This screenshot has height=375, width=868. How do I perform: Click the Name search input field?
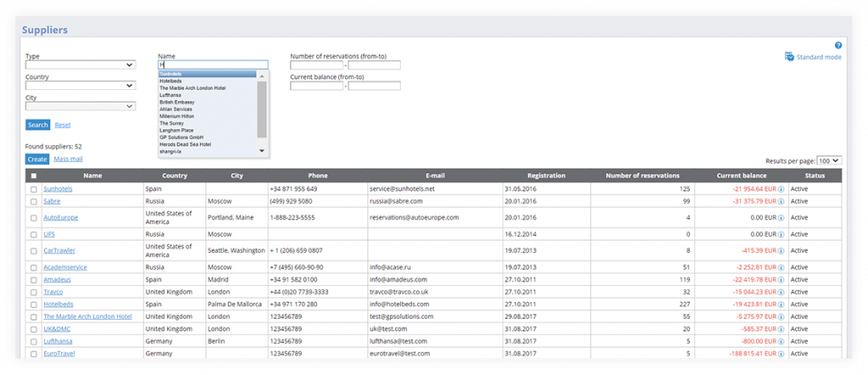pos(213,64)
